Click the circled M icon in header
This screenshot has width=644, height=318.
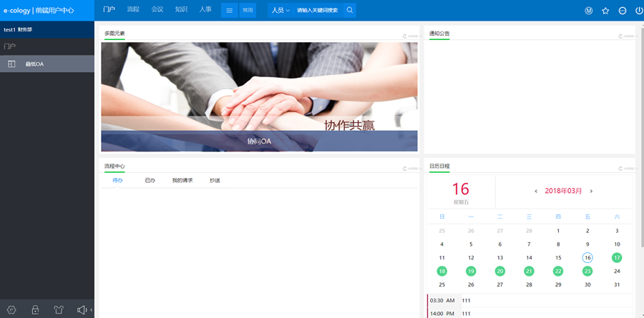tap(589, 11)
